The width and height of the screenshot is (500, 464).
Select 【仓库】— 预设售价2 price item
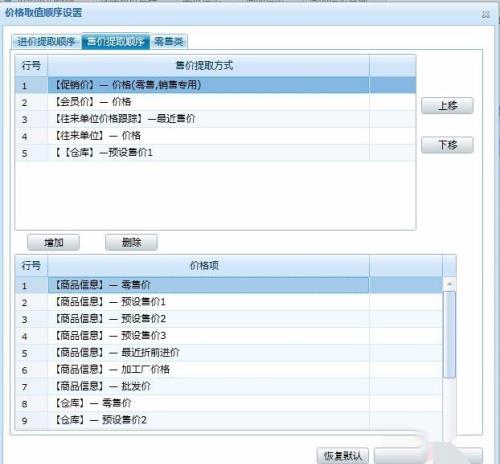click(x=229, y=420)
